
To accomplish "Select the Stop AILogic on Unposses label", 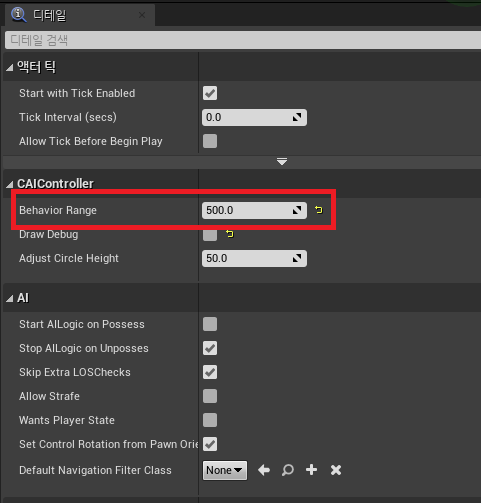I will coord(84,348).
